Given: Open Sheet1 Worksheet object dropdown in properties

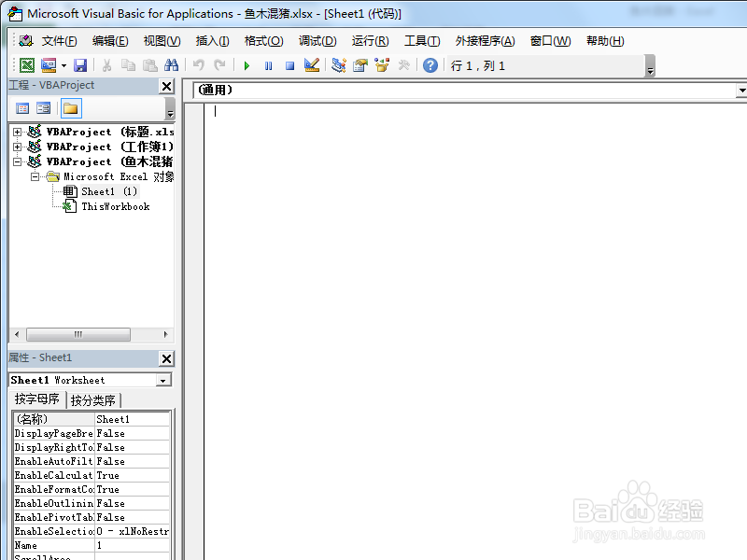Looking at the screenshot, I should click(162, 381).
